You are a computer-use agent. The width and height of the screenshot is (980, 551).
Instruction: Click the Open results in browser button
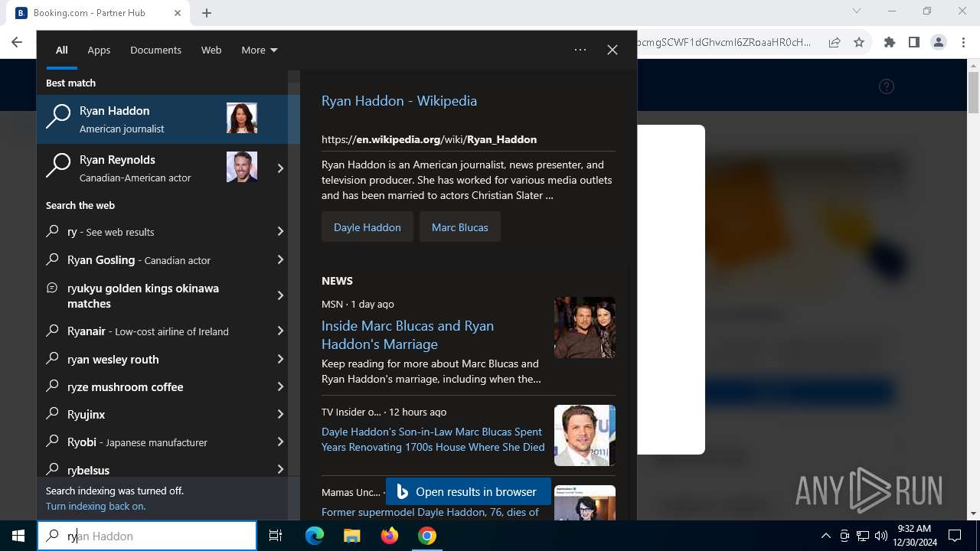468,492
